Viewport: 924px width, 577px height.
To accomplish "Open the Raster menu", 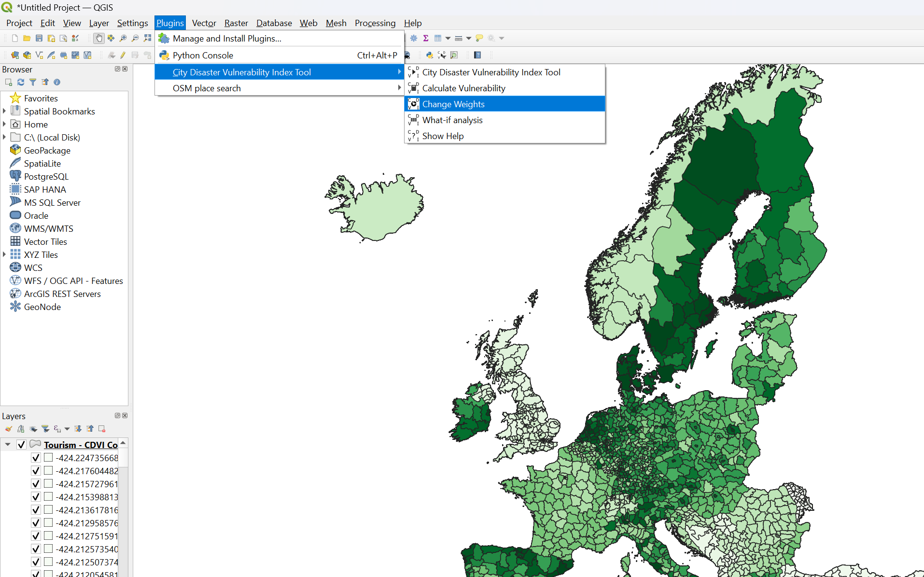I will [236, 23].
